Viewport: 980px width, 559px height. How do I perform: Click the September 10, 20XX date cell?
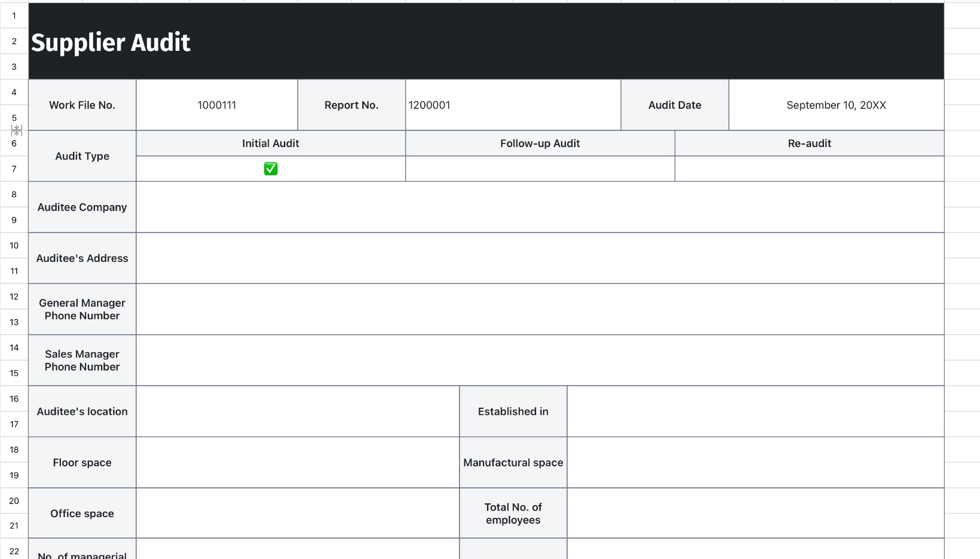pyautogui.click(x=837, y=105)
